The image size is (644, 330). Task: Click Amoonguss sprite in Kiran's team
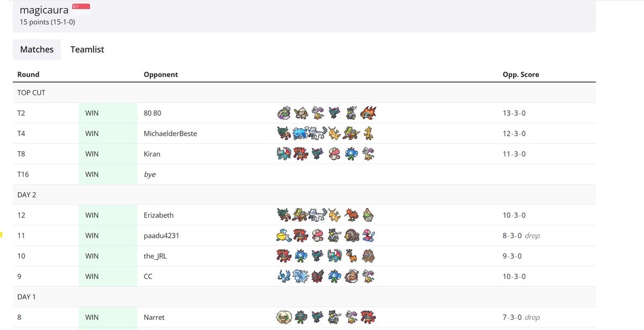334,154
